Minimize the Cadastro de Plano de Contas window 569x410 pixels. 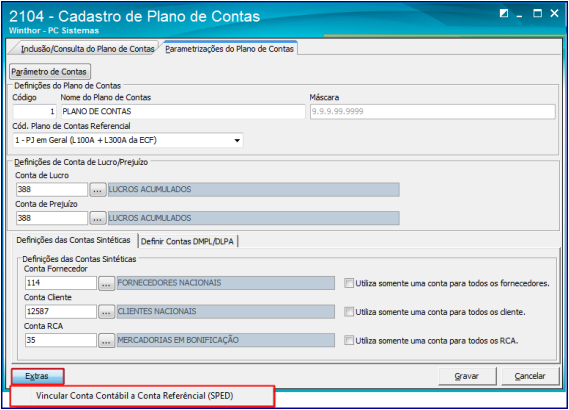coord(520,15)
